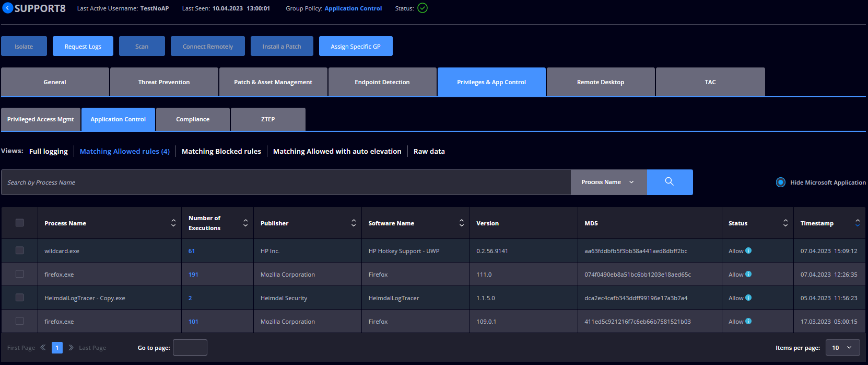Click into Search by Process Name field
The height and width of the screenshot is (365, 868).
tap(286, 182)
